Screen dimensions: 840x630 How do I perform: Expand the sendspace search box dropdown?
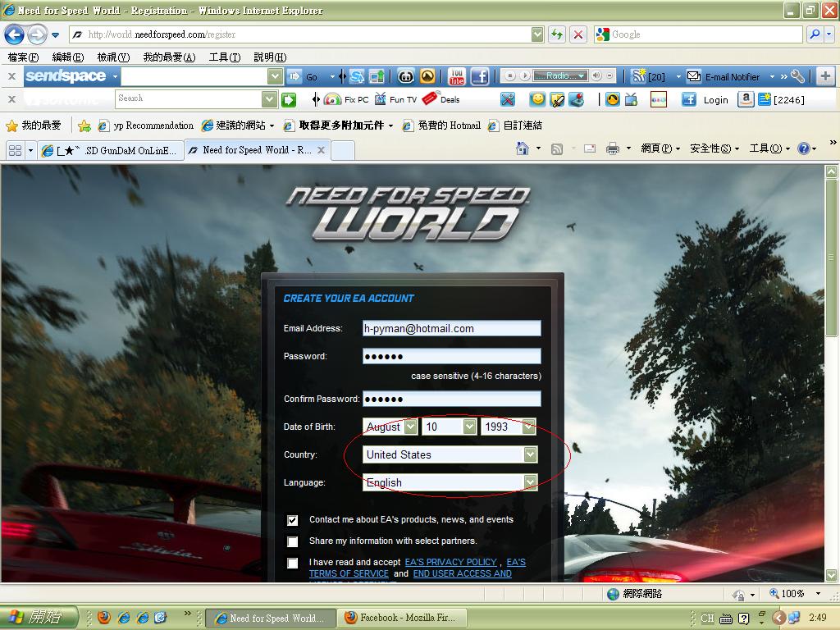275,76
